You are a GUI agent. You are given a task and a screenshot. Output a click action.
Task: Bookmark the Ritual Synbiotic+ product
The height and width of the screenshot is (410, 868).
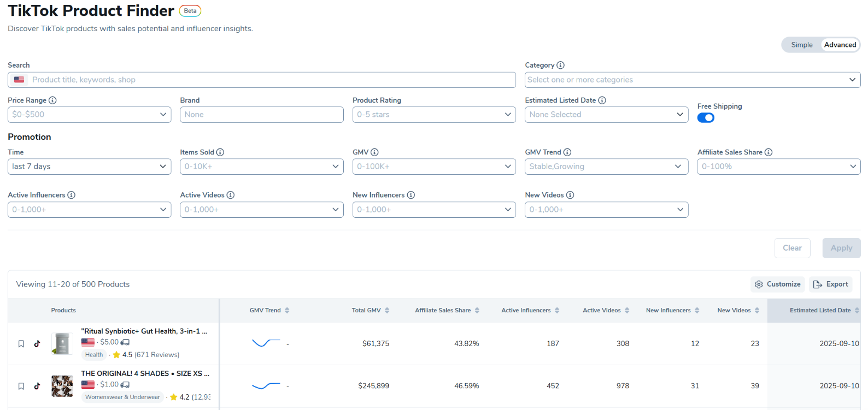click(x=21, y=344)
